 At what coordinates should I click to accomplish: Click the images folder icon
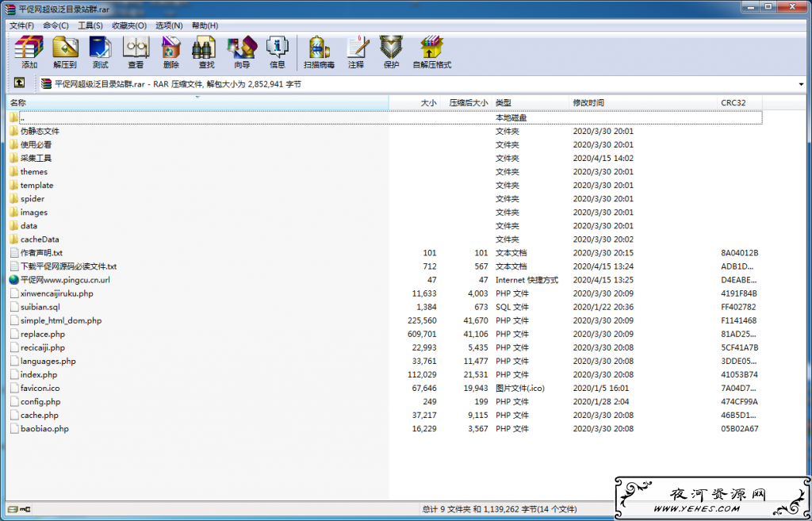(x=14, y=213)
